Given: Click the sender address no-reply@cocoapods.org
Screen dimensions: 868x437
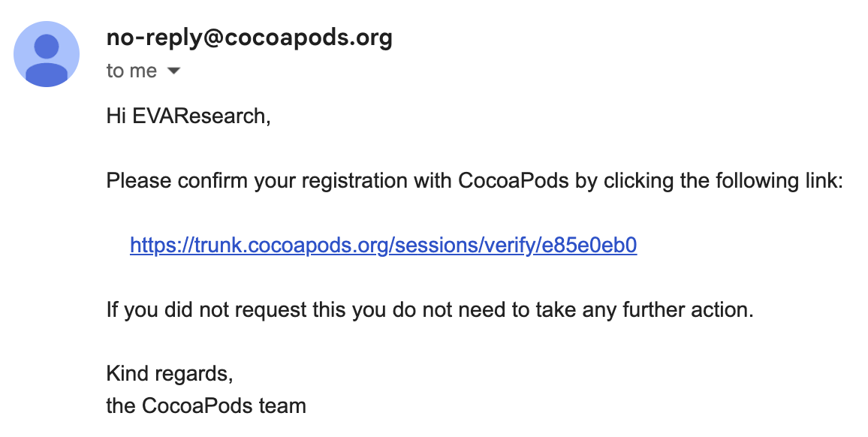Looking at the screenshot, I should click(x=249, y=38).
